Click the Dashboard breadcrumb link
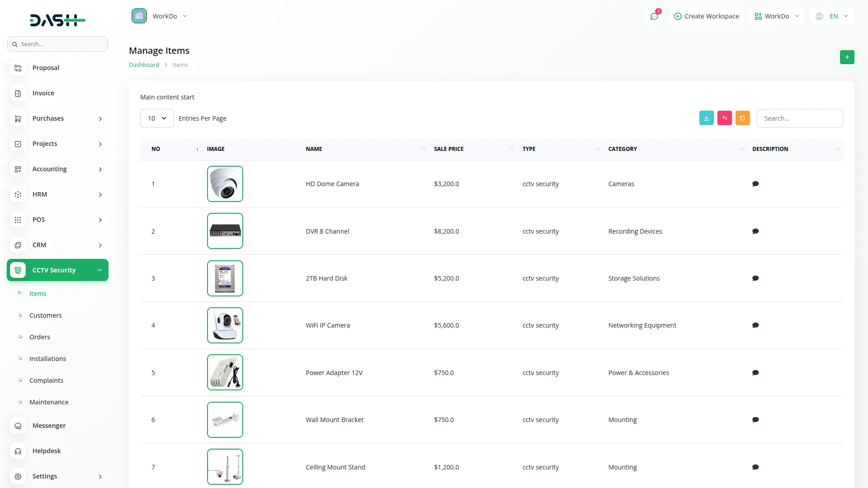Viewport: 868px width, 488px height. (144, 65)
